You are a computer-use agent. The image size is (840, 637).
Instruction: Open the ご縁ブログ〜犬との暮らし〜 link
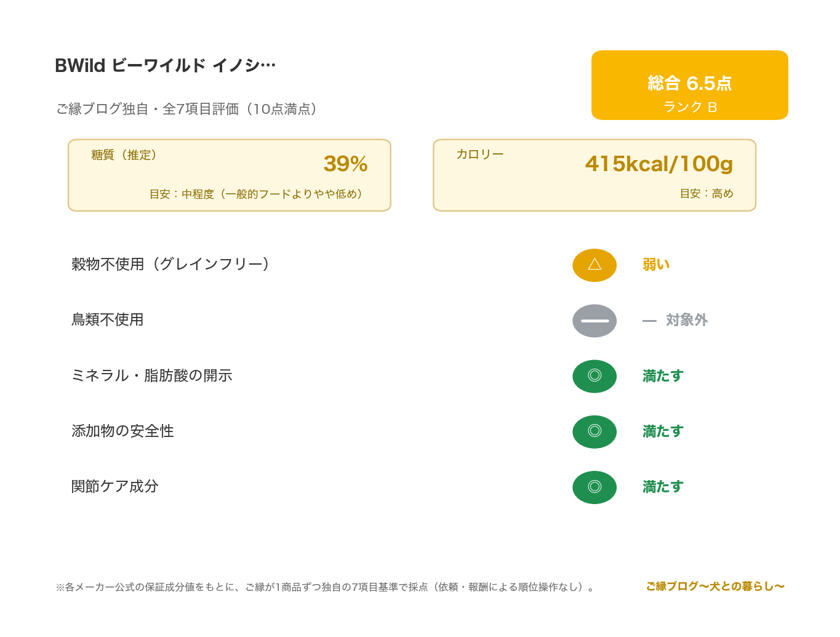point(715,587)
